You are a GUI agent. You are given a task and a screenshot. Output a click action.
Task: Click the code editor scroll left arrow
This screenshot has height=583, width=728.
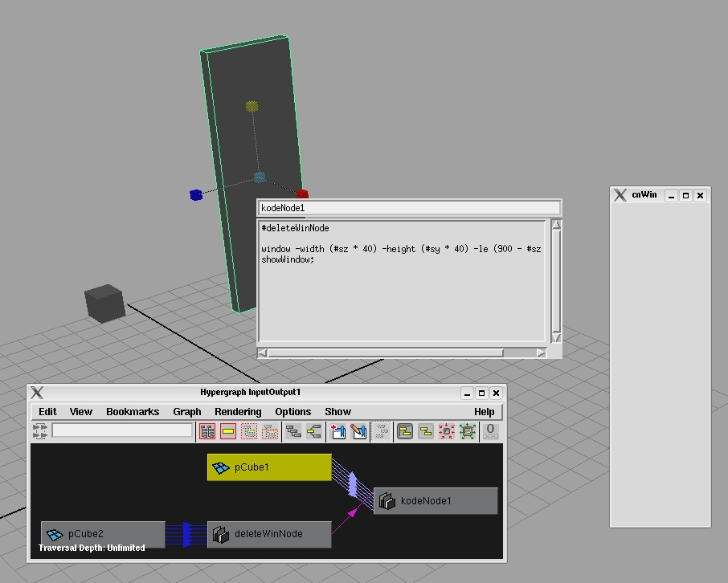pyautogui.click(x=262, y=353)
